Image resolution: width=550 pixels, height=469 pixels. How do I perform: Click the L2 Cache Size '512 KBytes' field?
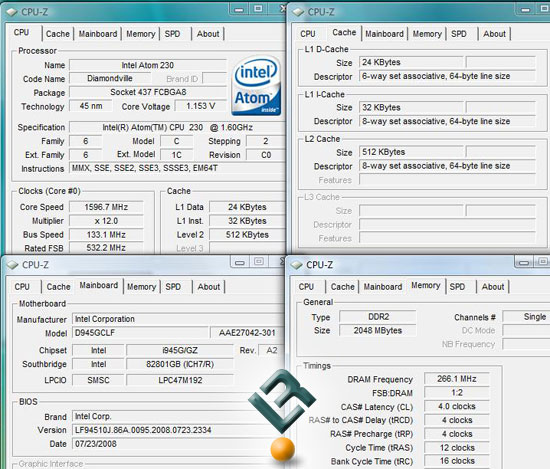pos(411,152)
